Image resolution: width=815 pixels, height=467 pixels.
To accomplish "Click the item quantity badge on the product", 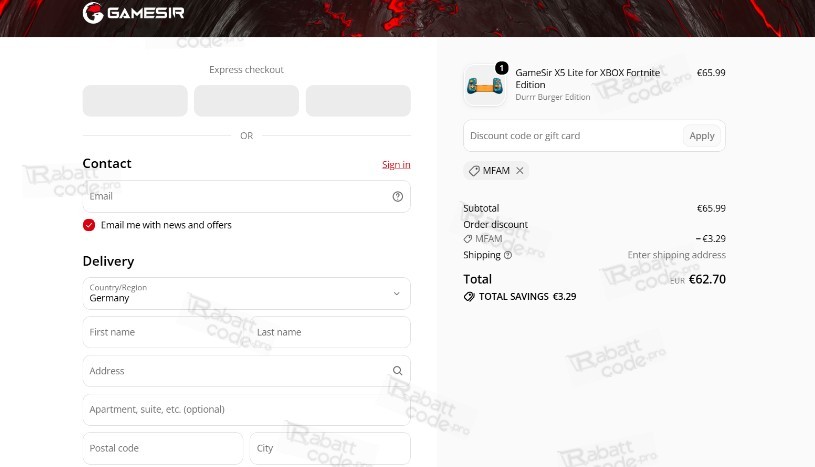I will (x=502, y=68).
